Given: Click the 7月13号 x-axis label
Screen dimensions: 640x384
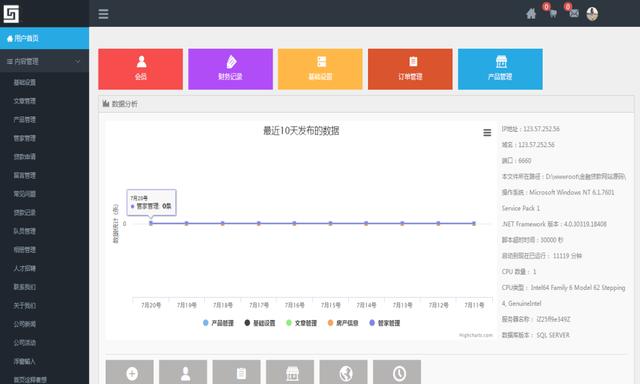Looking at the screenshot, I should pos(402,305).
